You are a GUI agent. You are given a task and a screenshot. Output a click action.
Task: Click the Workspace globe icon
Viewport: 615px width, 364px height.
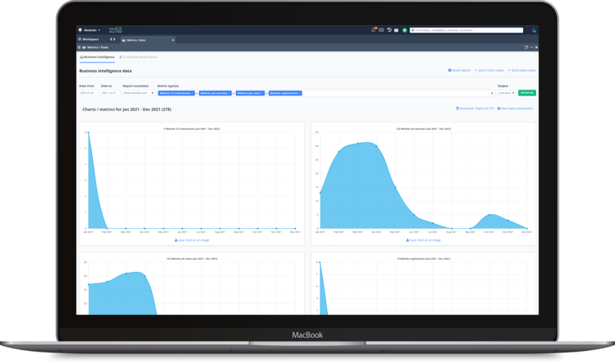pyautogui.click(x=80, y=39)
